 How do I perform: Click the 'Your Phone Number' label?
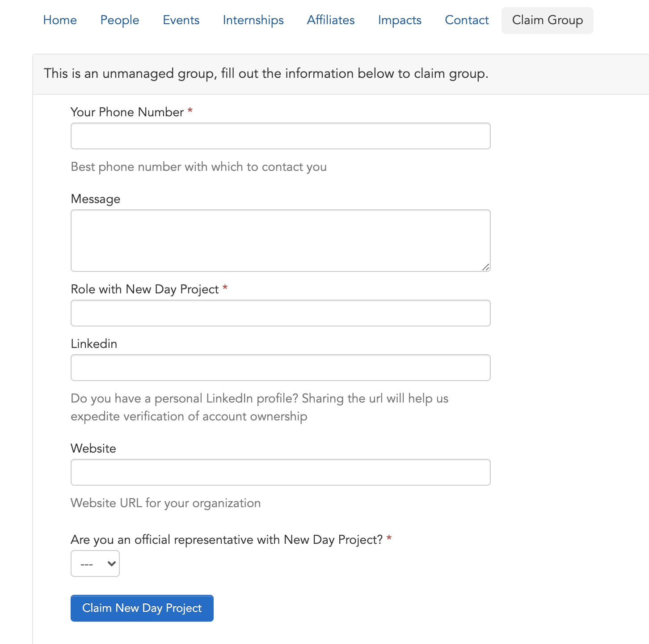click(x=127, y=112)
